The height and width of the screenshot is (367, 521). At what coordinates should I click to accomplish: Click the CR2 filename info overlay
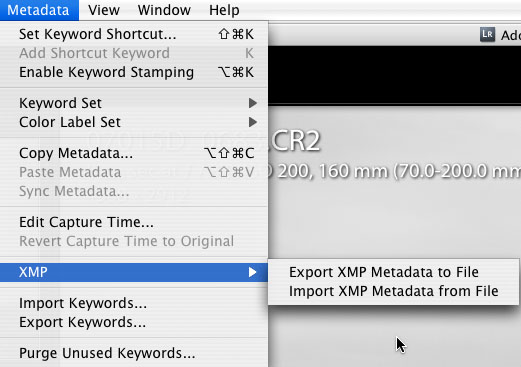(295, 141)
